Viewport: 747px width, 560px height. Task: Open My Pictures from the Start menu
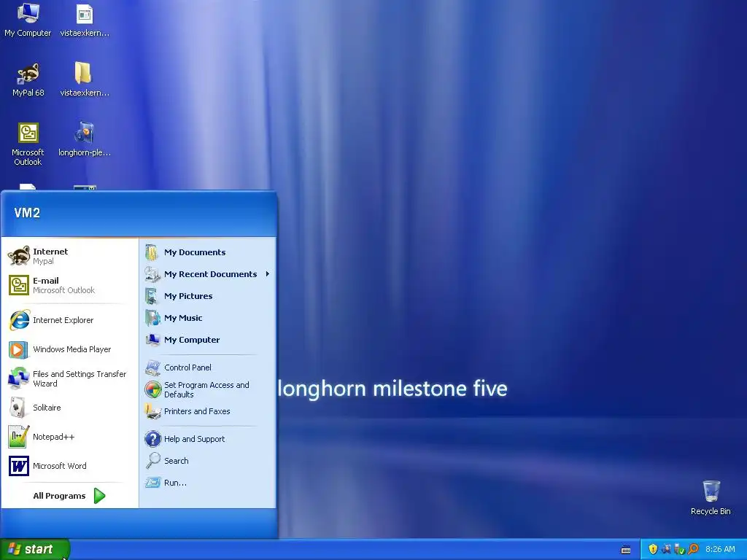click(x=208, y=296)
